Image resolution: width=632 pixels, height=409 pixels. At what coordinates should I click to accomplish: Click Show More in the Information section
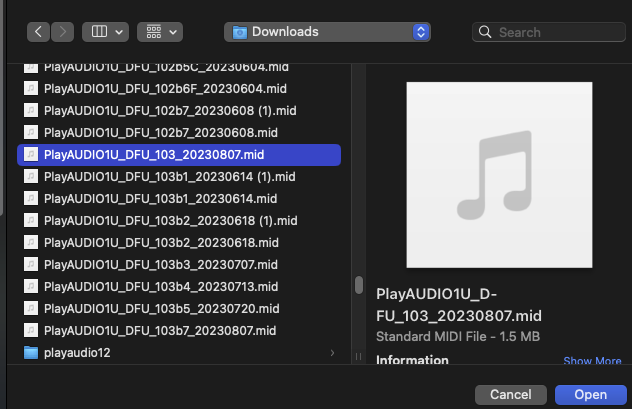592,361
